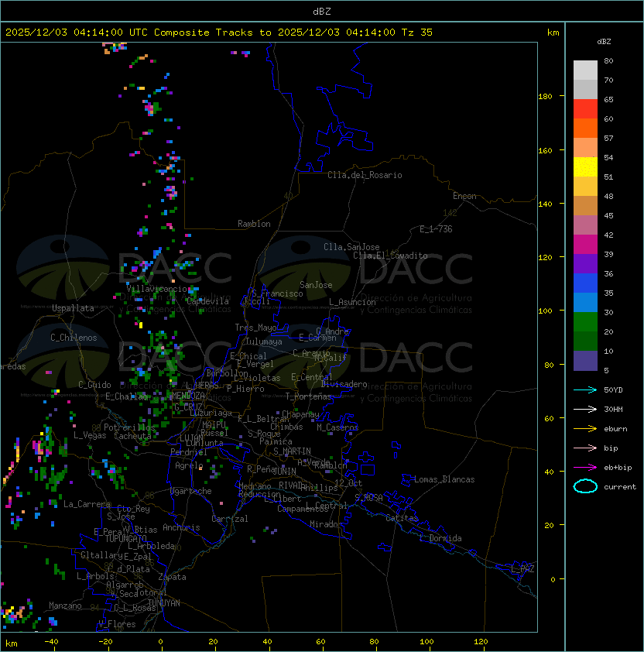
Task: Click the light blue dBZ legend swatch
Action: point(585,302)
